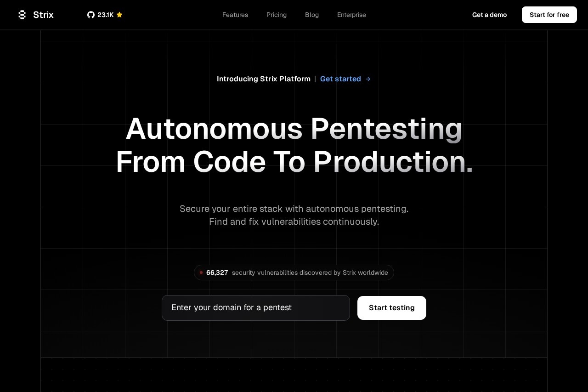Viewport: 588px width, 392px height.
Task: Open the Enterprise page
Action: 351,15
